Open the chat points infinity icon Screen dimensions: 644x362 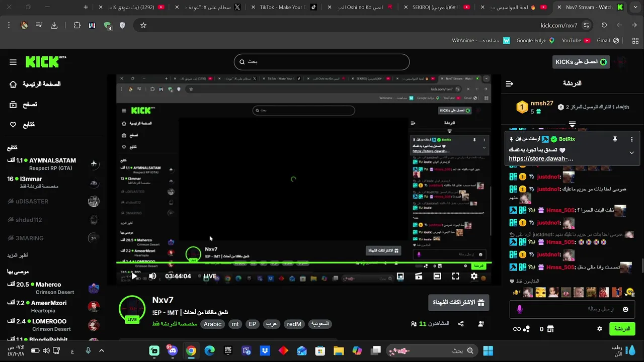tap(517, 329)
